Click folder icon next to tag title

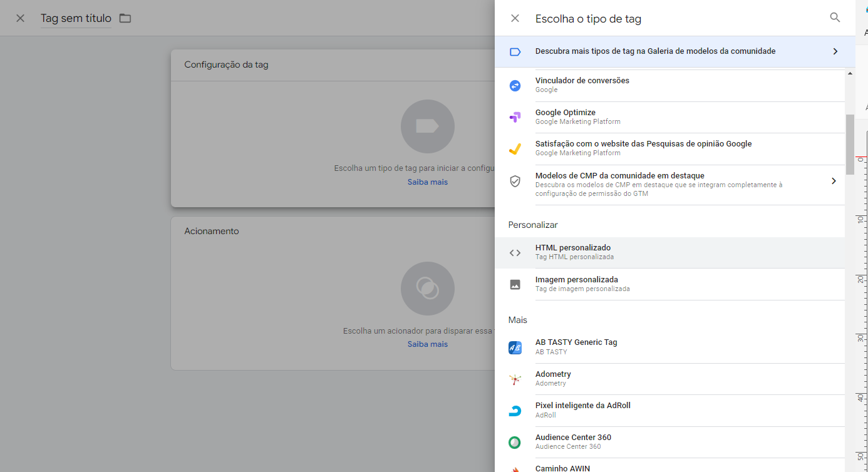[x=125, y=18]
